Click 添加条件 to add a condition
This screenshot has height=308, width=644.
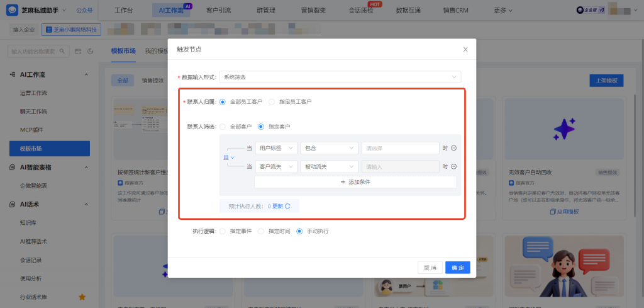pyautogui.click(x=355, y=182)
